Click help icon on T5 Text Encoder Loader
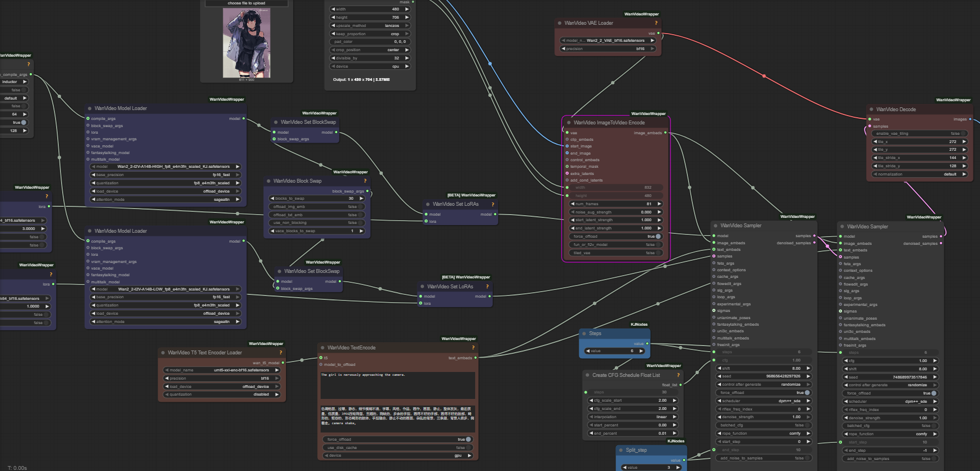 coord(280,353)
